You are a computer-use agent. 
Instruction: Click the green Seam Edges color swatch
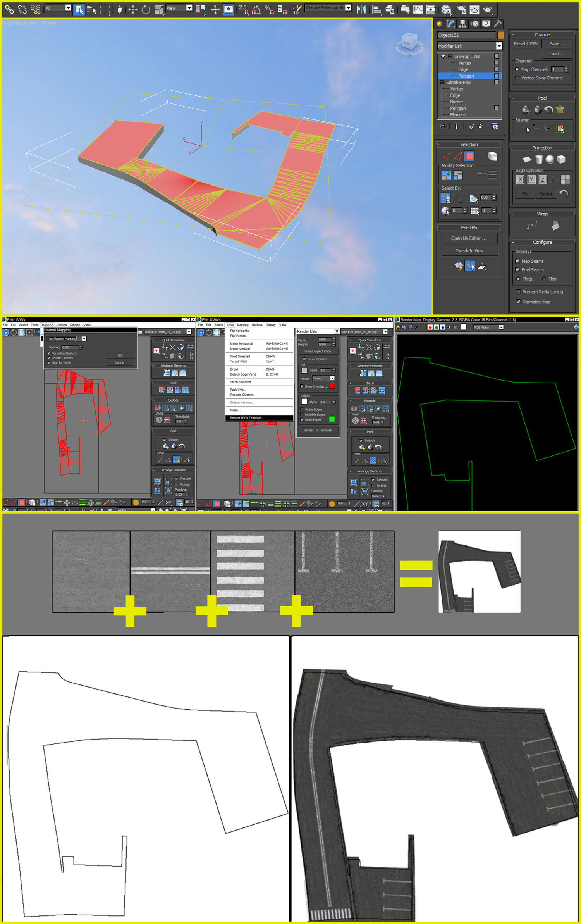click(x=332, y=419)
